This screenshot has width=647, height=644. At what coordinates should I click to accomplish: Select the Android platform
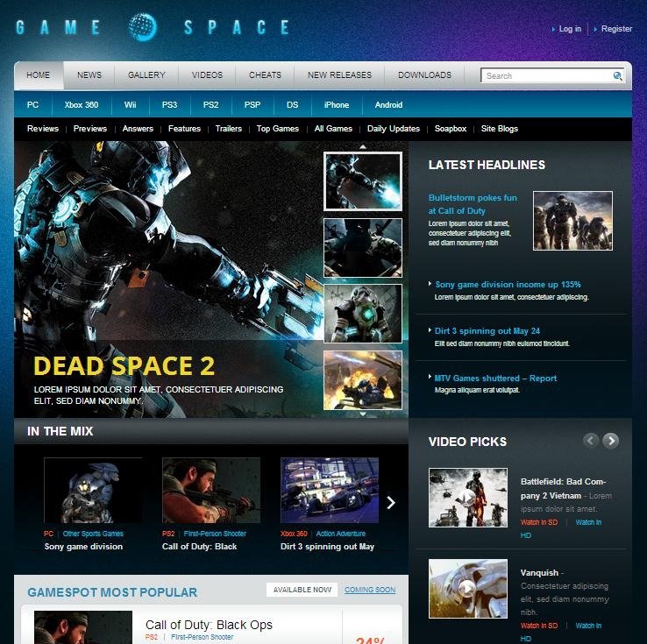point(388,105)
